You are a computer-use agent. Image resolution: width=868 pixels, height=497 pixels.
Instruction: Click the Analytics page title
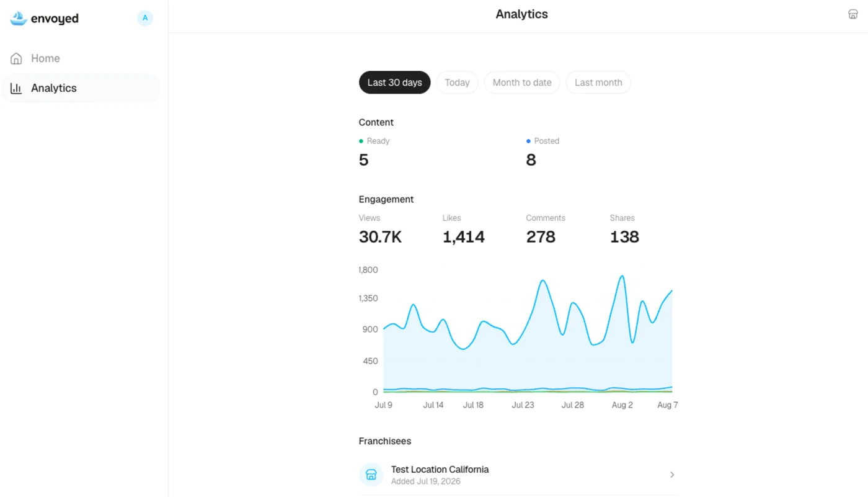522,14
